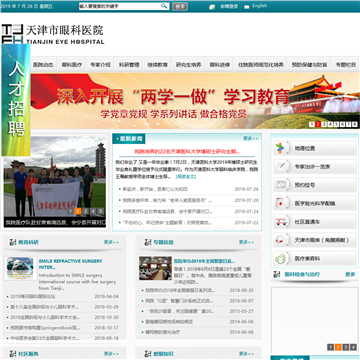
Task: Show news photo slide 4
Action: [93, 211]
